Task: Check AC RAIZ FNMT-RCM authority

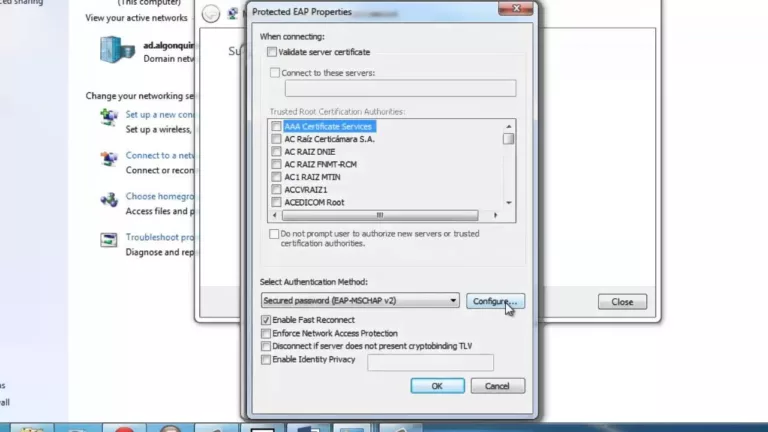Action: (276, 164)
